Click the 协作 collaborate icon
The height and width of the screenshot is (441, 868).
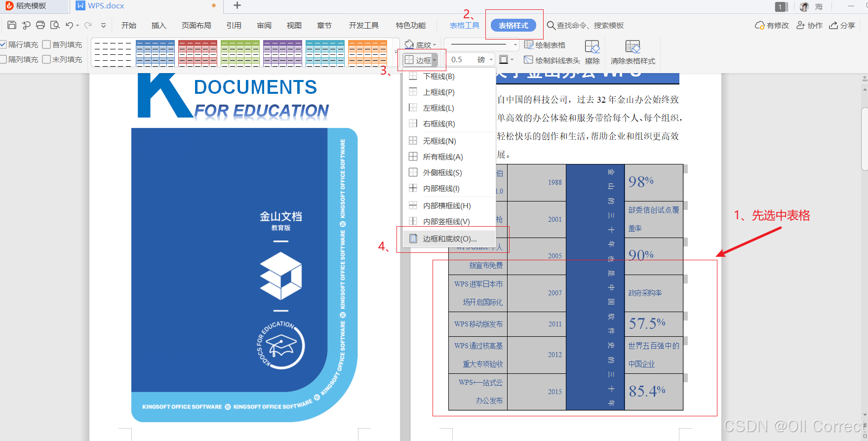tap(801, 25)
